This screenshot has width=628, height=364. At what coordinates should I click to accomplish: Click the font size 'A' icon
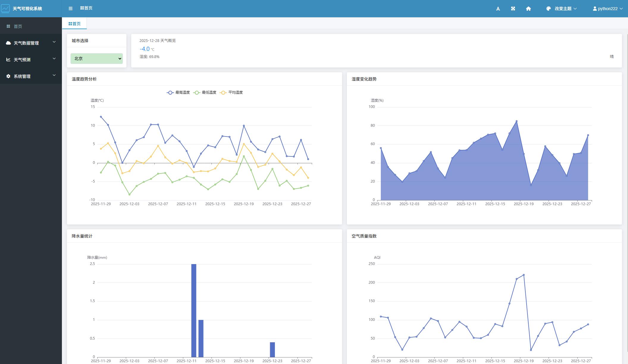(x=498, y=9)
